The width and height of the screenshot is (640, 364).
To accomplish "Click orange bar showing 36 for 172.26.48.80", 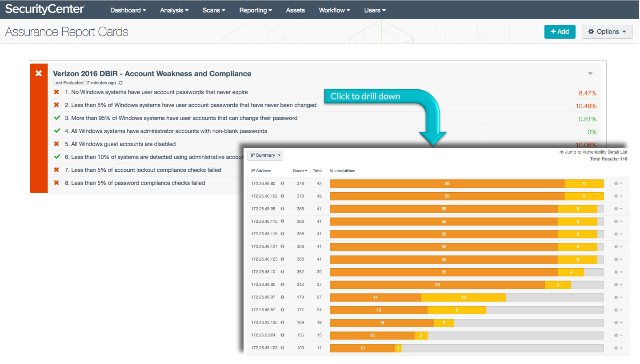I will 447,183.
